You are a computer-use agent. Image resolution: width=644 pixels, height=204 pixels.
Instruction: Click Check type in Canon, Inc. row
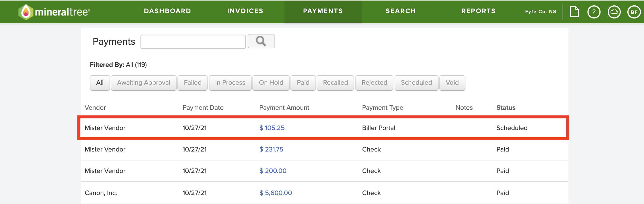[x=371, y=193]
